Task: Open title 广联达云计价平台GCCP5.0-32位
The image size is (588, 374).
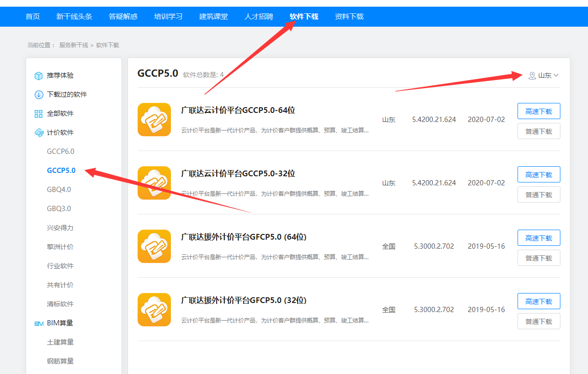Action: [238, 173]
